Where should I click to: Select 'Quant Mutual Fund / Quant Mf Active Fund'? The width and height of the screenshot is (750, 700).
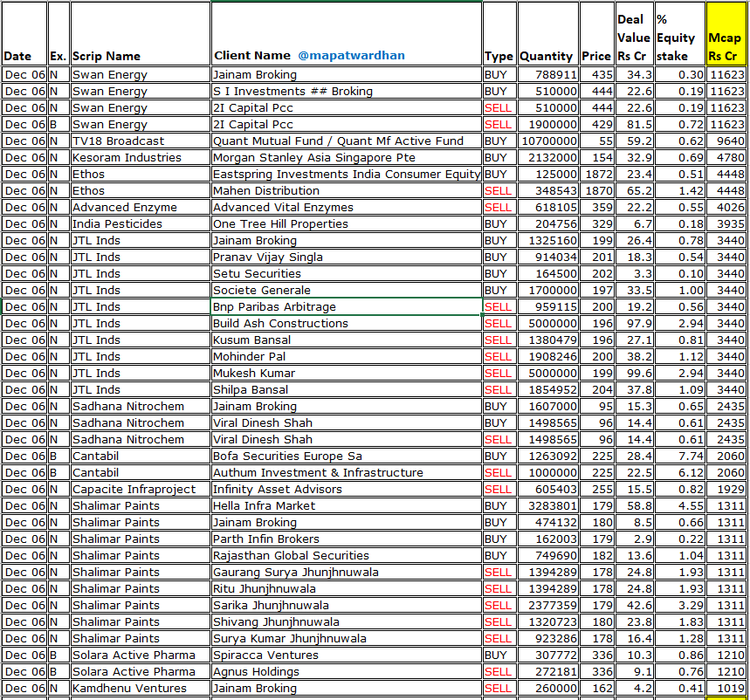click(347, 141)
